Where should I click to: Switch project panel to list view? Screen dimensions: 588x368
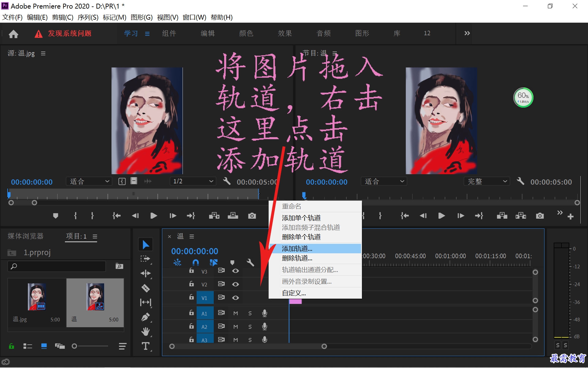pyautogui.click(x=28, y=346)
